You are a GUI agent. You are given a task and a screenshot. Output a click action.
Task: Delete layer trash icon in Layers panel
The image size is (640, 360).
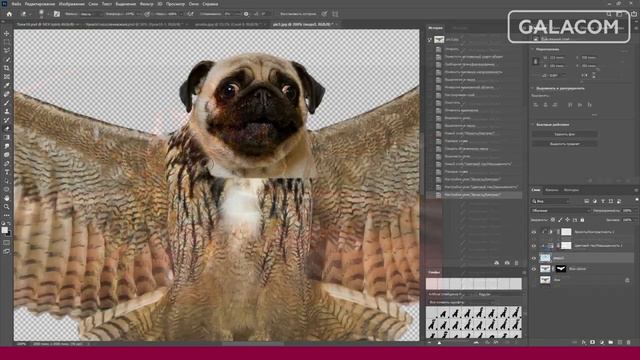(x=629, y=342)
